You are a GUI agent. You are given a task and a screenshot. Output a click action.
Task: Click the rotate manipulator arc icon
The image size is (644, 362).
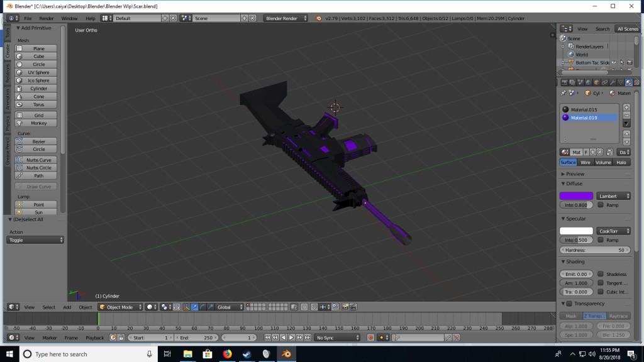coord(203,307)
